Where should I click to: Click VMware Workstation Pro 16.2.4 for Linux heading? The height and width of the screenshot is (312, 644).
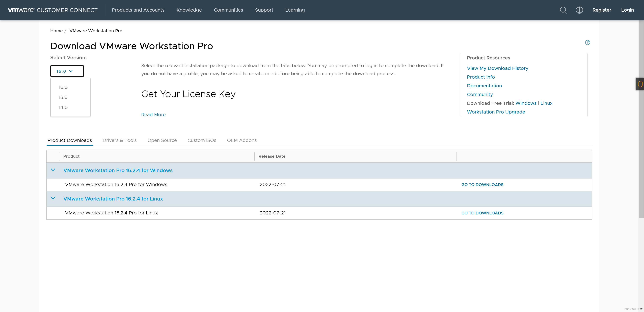[113, 198]
